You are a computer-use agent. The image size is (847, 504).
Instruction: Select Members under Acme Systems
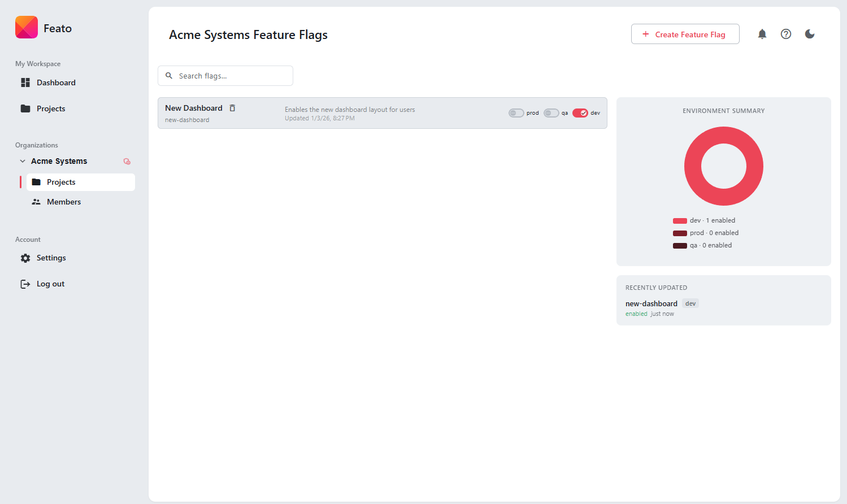click(x=64, y=202)
